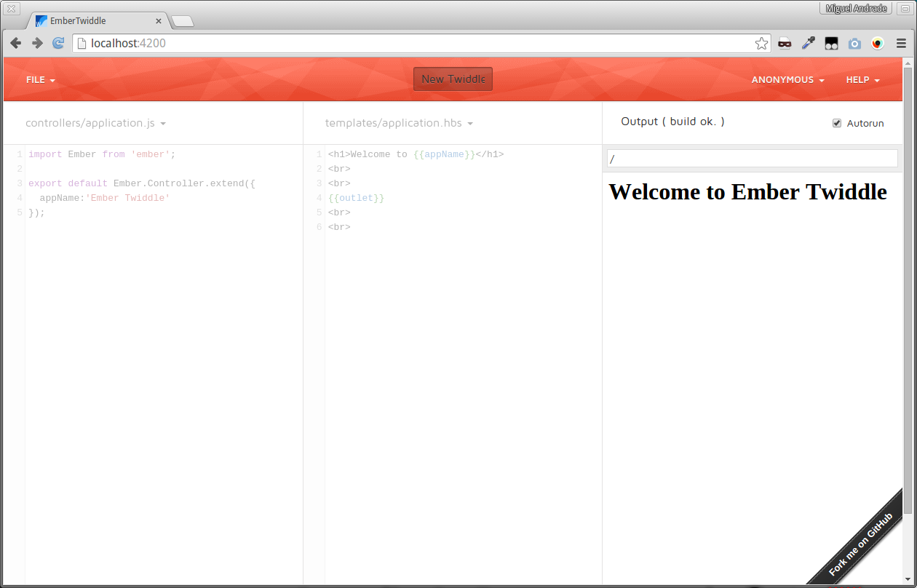Click the <br> on template line 6

click(x=339, y=227)
